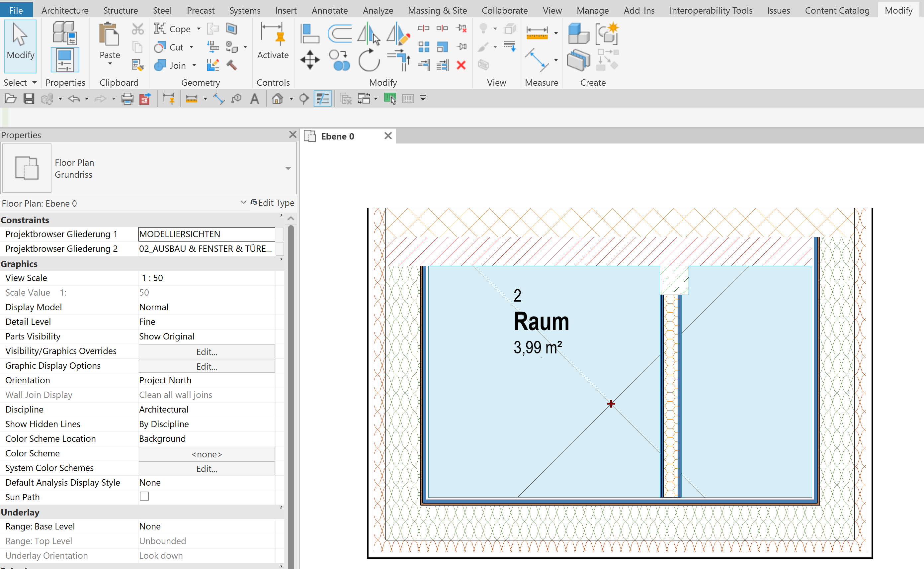
Task: Save the project from Quick Access toolbar
Action: [28, 98]
